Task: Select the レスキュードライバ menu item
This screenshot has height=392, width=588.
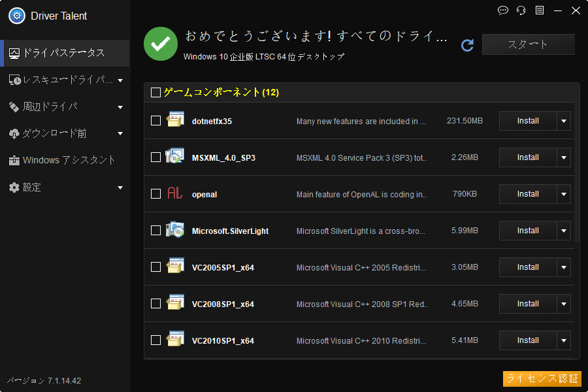Action: click(x=65, y=80)
